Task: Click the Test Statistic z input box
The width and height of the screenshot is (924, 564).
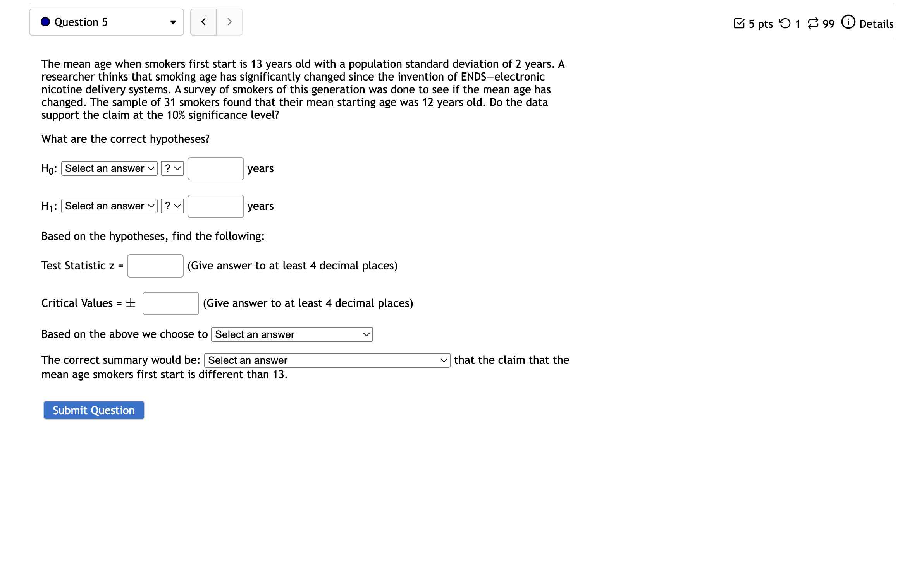Action: (x=155, y=266)
